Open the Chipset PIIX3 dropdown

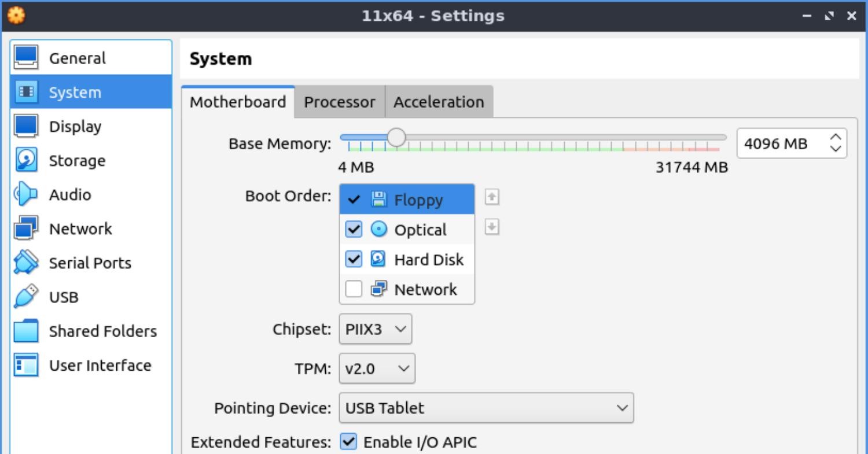click(x=375, y=330)
